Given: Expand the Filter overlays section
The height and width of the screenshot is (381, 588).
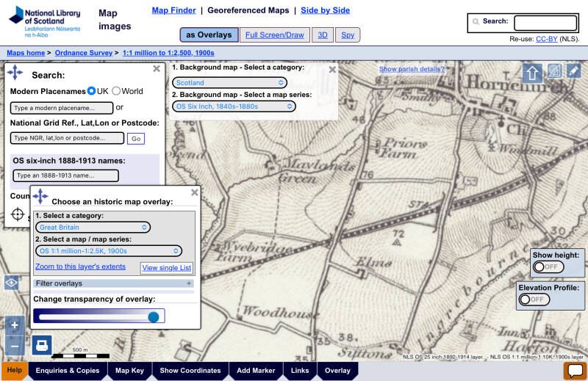Looking at the screenshot, I should point(114,283).
